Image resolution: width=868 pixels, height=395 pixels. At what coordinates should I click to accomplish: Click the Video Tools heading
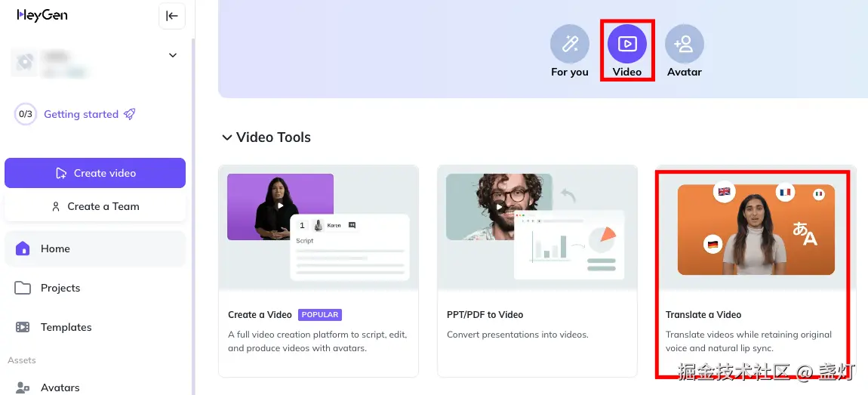pos(273,137)
